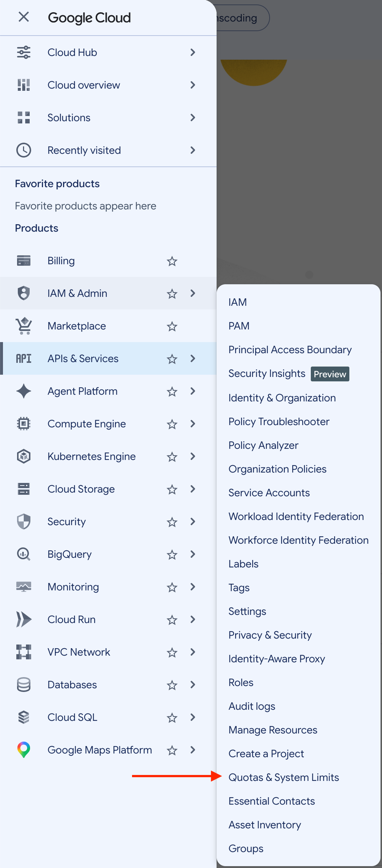This screenshot has height=868, width=382.
Task: Go to Policy Troubleshooter
Action: tap(279, 421)
